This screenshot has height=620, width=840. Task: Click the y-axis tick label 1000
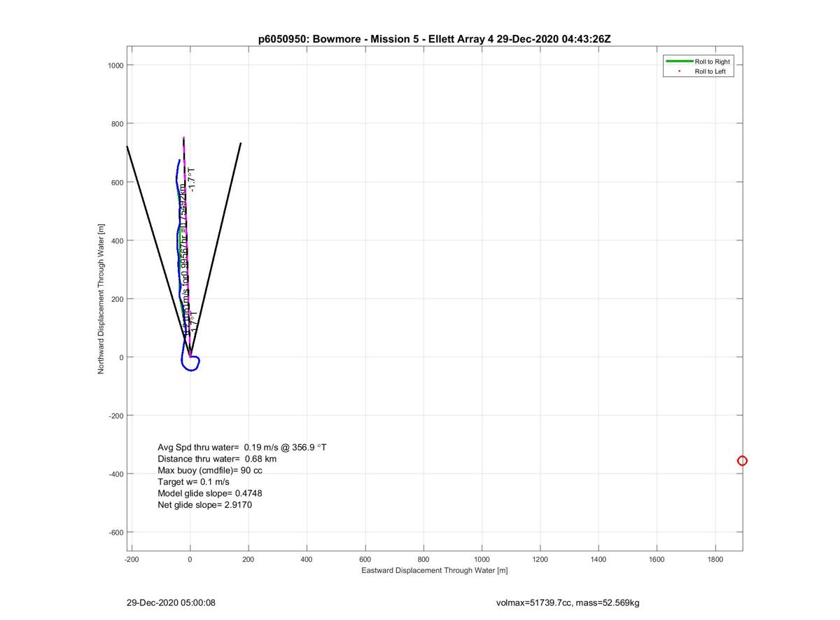(x=115, y=66)
